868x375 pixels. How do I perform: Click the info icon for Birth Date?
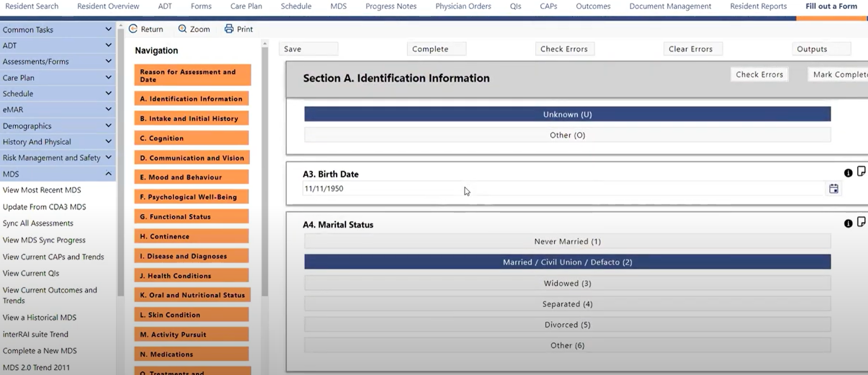[848, 173]
